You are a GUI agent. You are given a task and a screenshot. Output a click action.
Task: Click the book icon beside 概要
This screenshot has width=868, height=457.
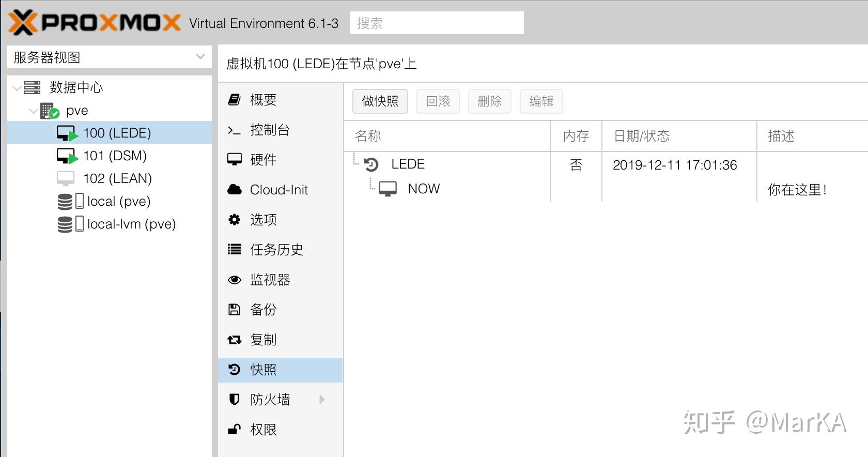235,100
